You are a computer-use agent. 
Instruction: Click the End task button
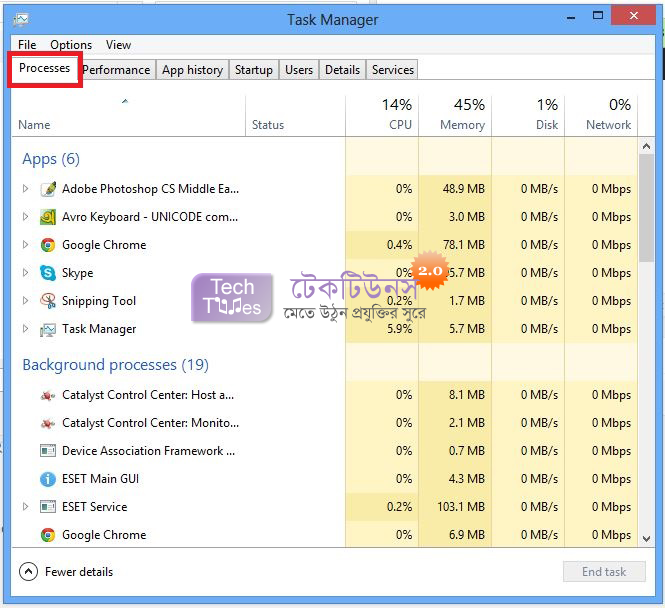point(604,572)
